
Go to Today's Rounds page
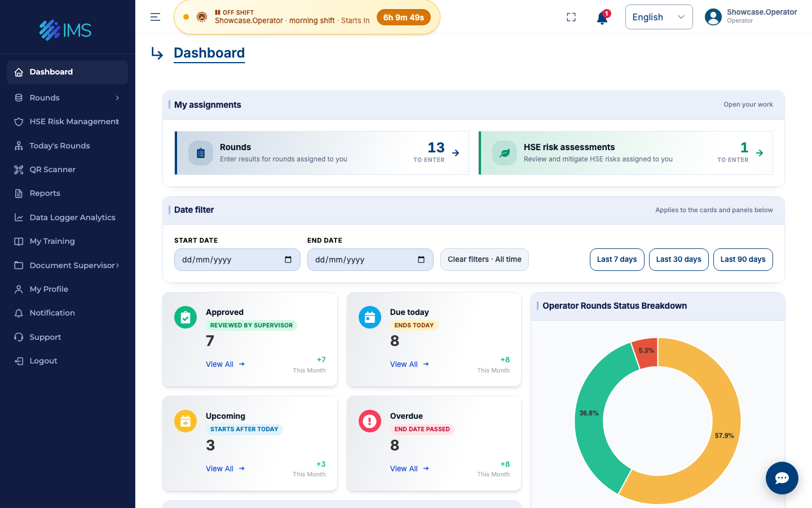68,146
